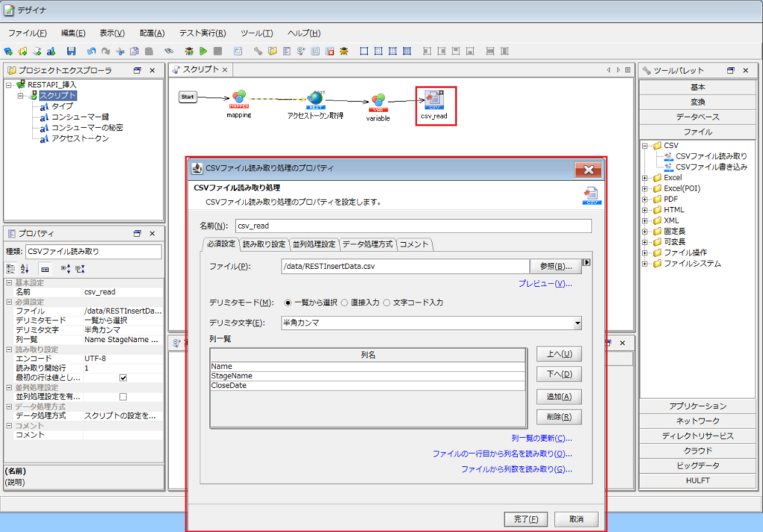Click the show description icon in Properties toolbar
This screenshot has width=763, height=532.
pyautogui.click(x=45, y=269)
